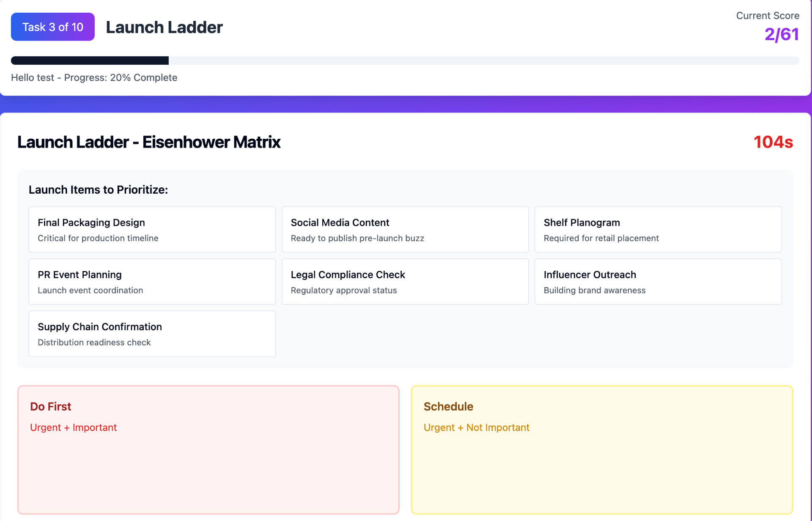The height and width of the screenshot is (521, 812).
Task: Click the 104s countdown timer
Action: (x=773, y=142)
